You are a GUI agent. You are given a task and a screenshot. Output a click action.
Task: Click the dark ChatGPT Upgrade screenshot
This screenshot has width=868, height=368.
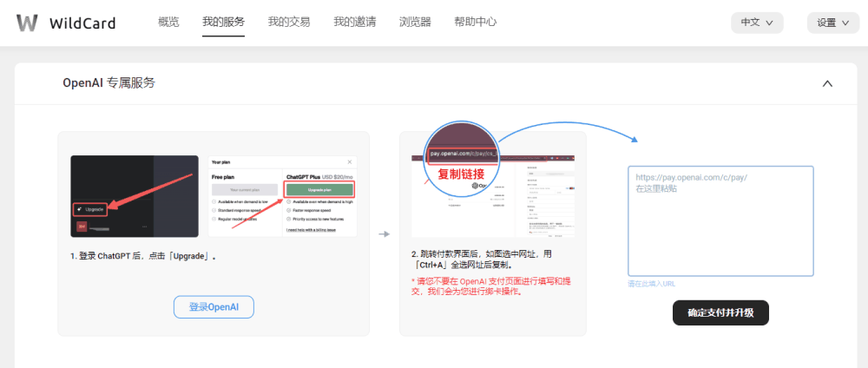click(x=135, y=196)
